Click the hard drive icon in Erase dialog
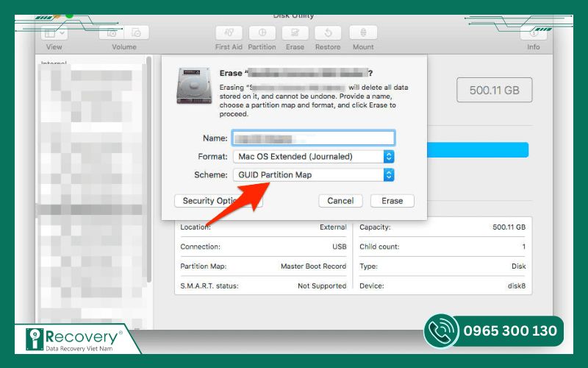The image size is (588, 368). point(194,85)
